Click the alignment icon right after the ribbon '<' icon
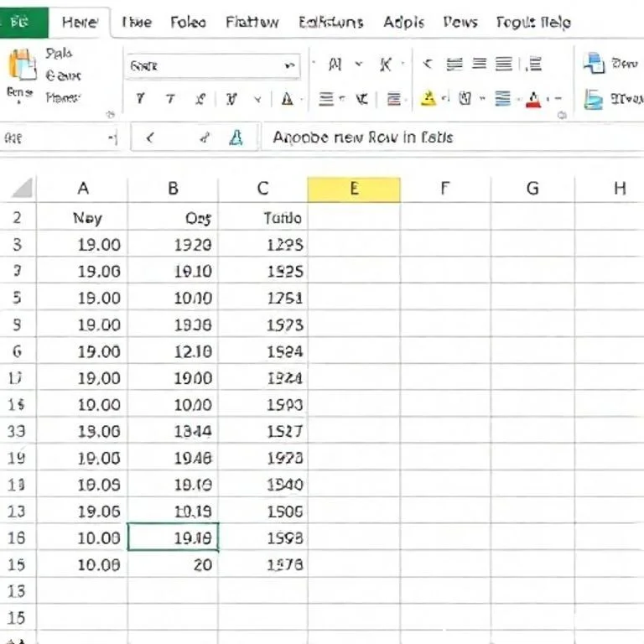Viewport: 644px width, 644px height. (454, 64)
